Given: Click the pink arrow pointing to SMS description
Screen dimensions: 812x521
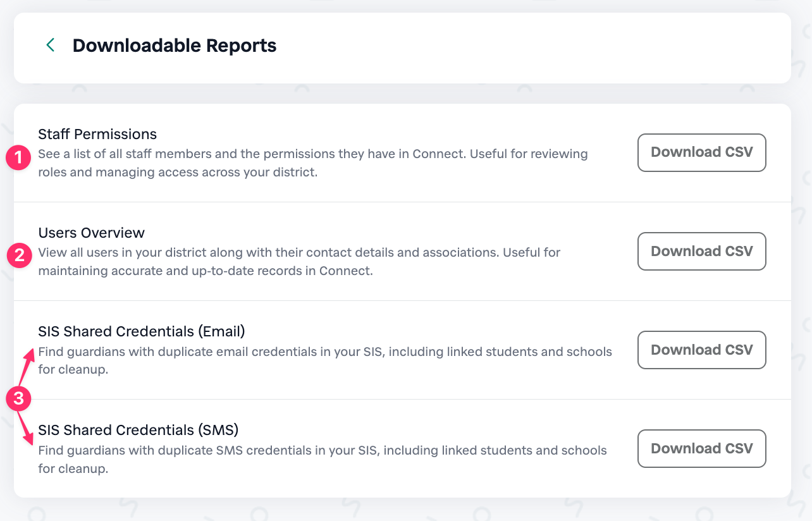Looking at the screenshot, I should click(25, 429).
